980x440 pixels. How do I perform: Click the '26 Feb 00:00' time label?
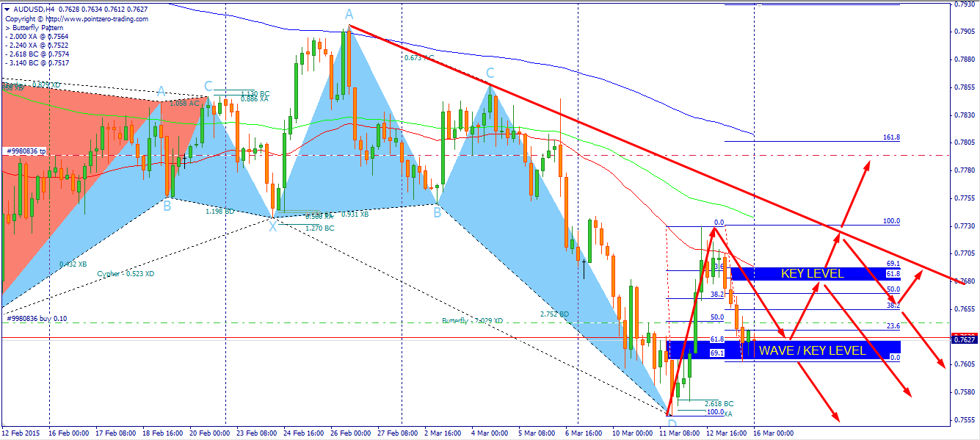(350, 433)
